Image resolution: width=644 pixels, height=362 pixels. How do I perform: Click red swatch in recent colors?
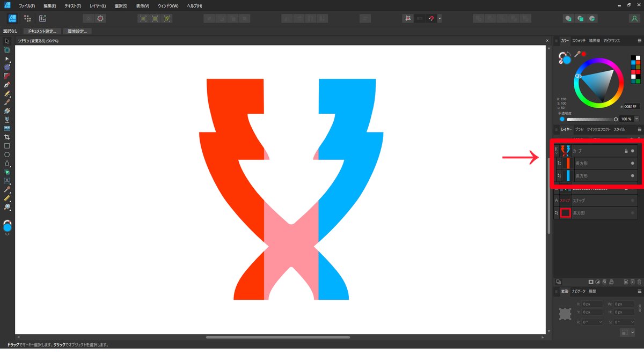pyautogui.click(x=638, y=72)
